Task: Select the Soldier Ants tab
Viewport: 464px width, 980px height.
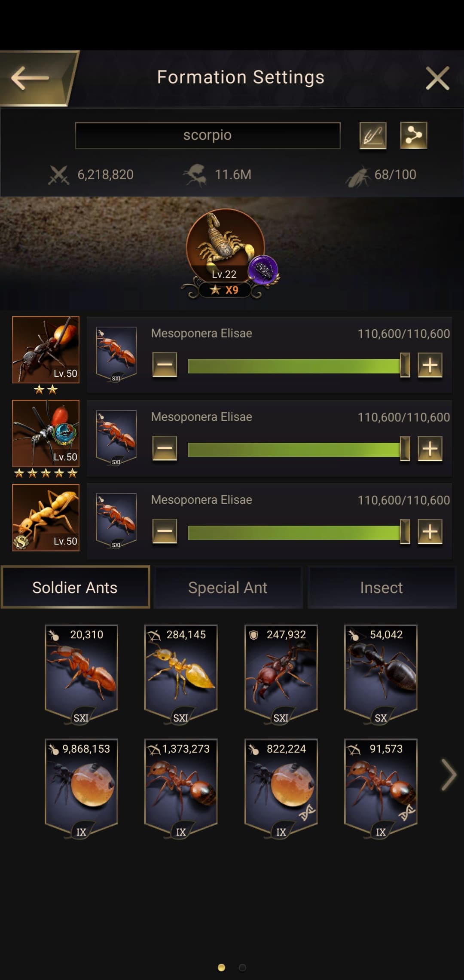Action: (x=75, y=587)
